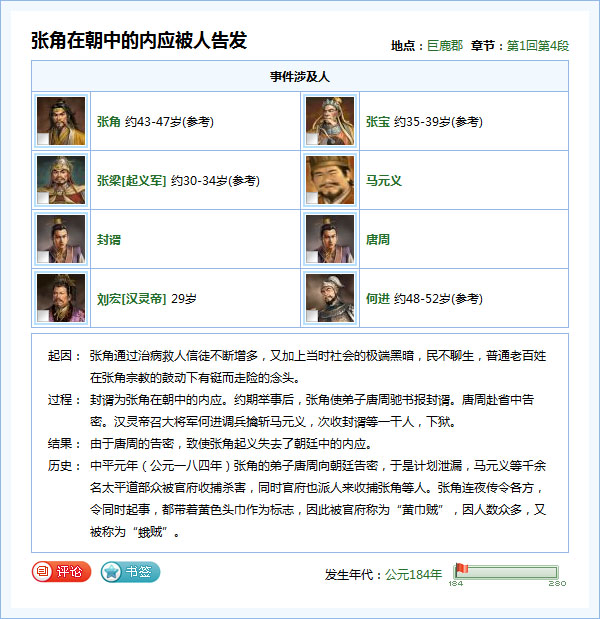This screenshot has height=619, width=600.
Task: Click 张宝's portrait image
Action: (330, 121)
